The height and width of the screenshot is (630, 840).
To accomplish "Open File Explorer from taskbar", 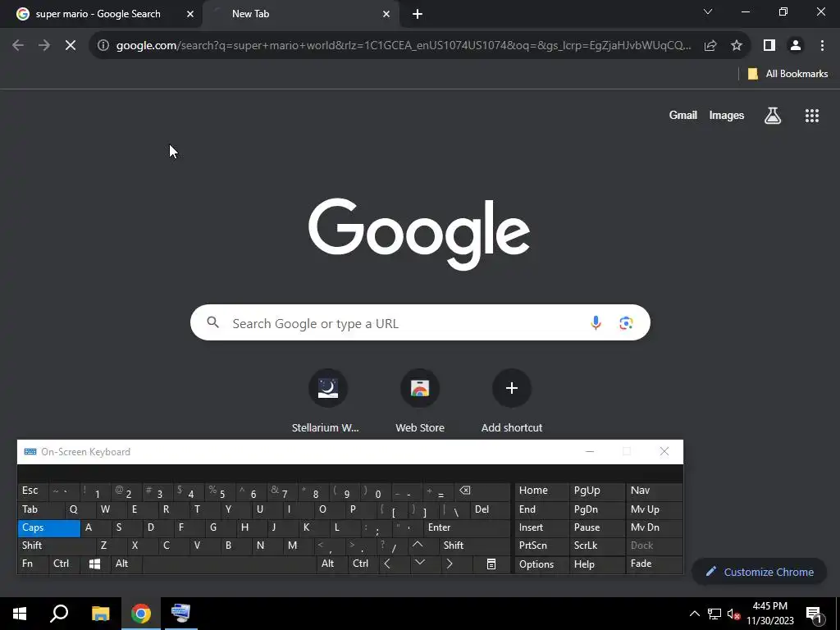I will pos(100,614).
